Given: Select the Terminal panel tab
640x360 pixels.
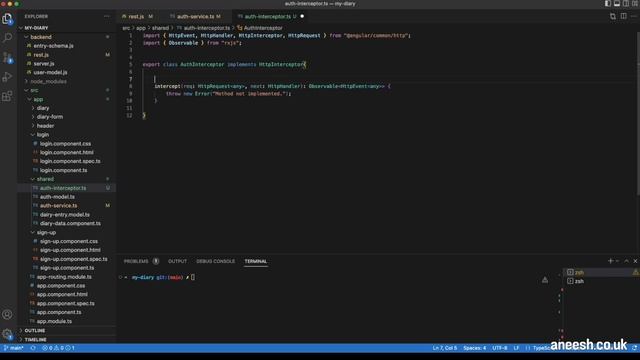Looking at the screenshot, I should pyautogui.click(x=256, y=261).
